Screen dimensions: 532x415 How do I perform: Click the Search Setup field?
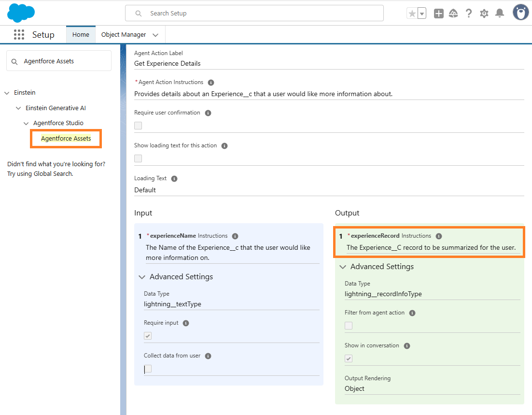(254, 13)
